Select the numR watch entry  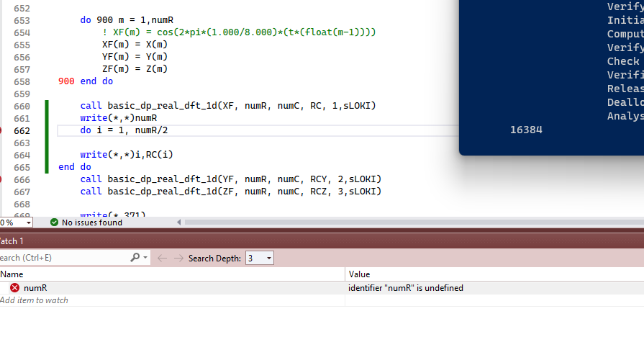[x=35, y=288]
